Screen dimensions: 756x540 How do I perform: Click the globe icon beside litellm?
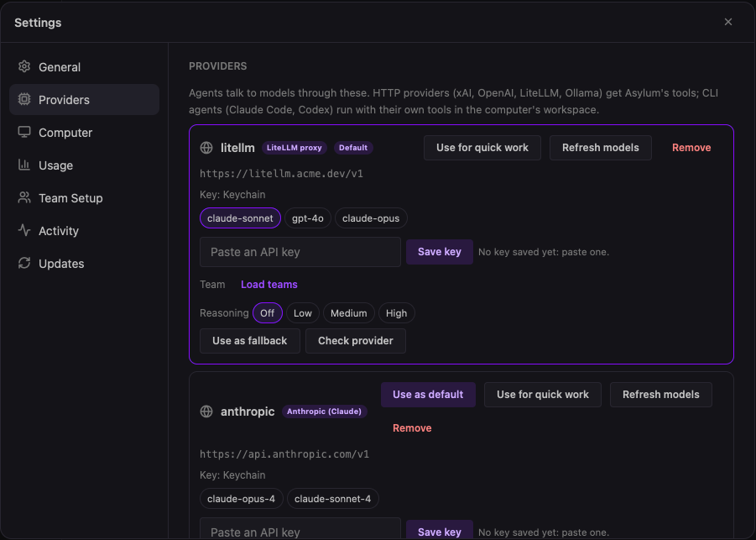pyautogui.click(x=206, y=148)
